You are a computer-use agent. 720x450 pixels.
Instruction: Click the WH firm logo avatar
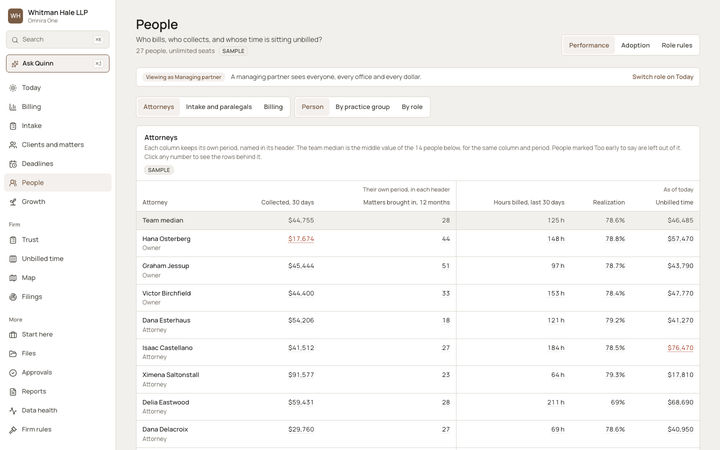point(16,16)
